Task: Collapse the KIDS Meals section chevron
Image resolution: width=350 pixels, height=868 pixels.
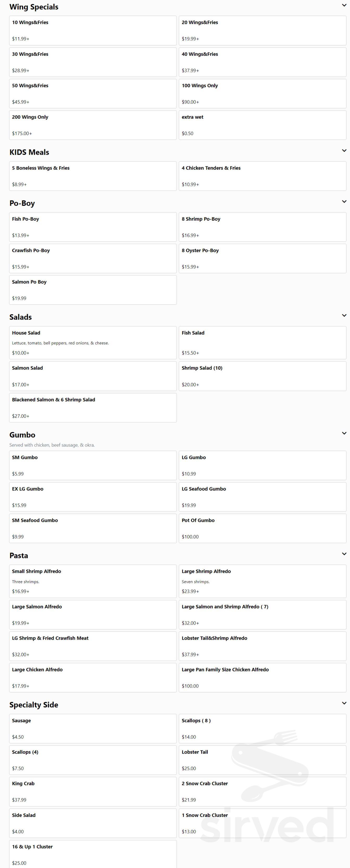Action: [x=344, y=151]
